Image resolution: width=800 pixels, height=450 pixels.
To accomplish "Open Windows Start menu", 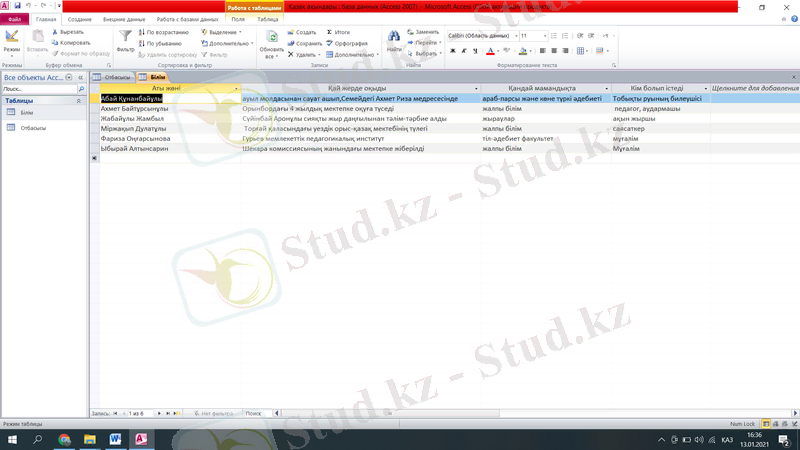I will 12,439.
